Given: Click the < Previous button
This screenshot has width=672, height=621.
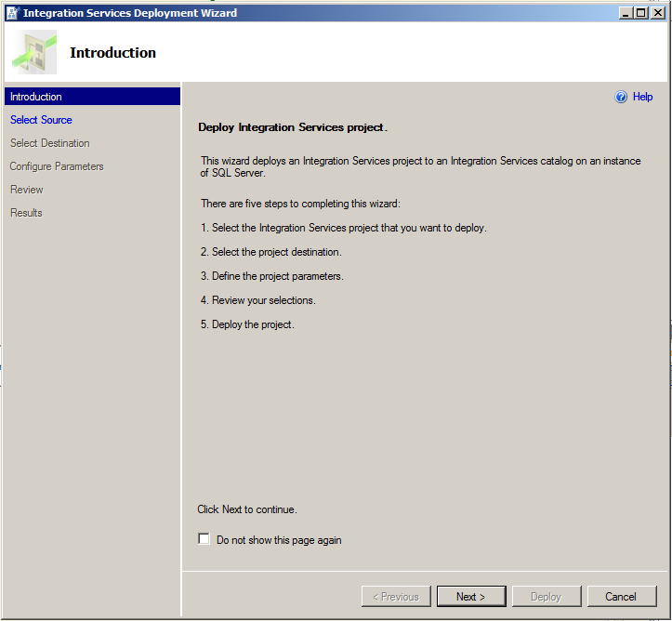Looking at the screenshot, I should click(x=396, y=596).
